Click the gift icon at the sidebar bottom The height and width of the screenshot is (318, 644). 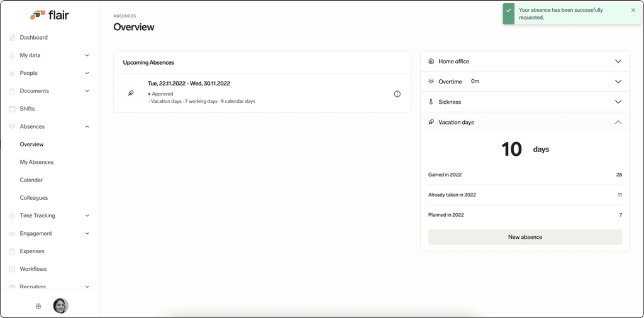click(38, 306)
